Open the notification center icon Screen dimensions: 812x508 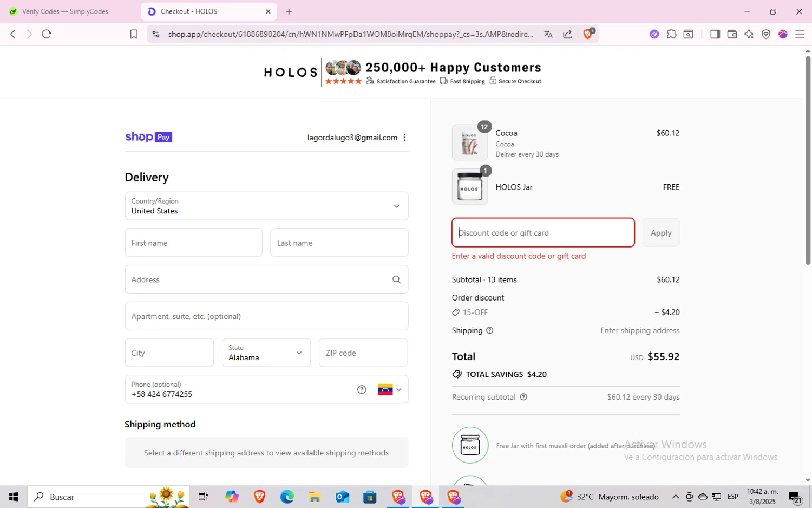(x=795, y=497)
